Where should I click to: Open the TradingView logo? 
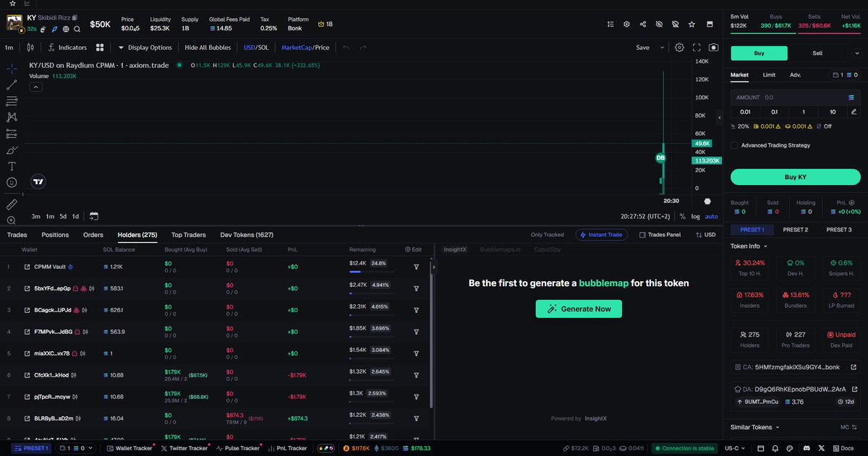39,182
